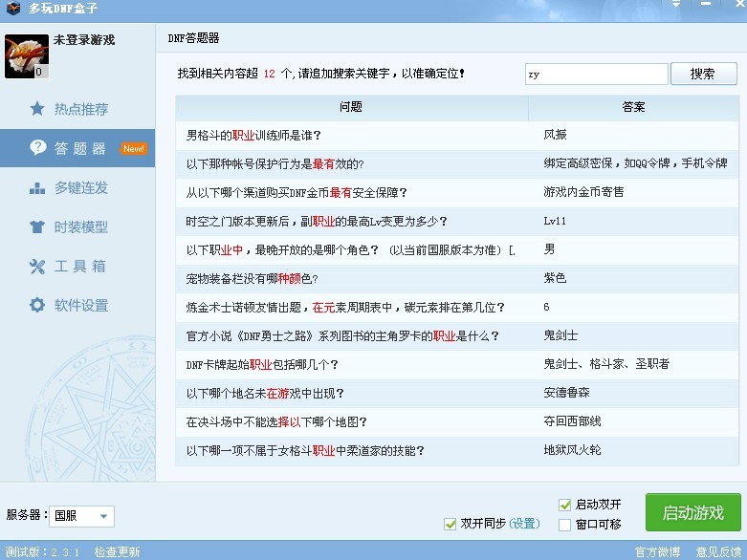This screenshot has width=747, height=560.
Task: Select the row 时空之门版本更新后 副职业最高Lv
Action: click(457, 222)
